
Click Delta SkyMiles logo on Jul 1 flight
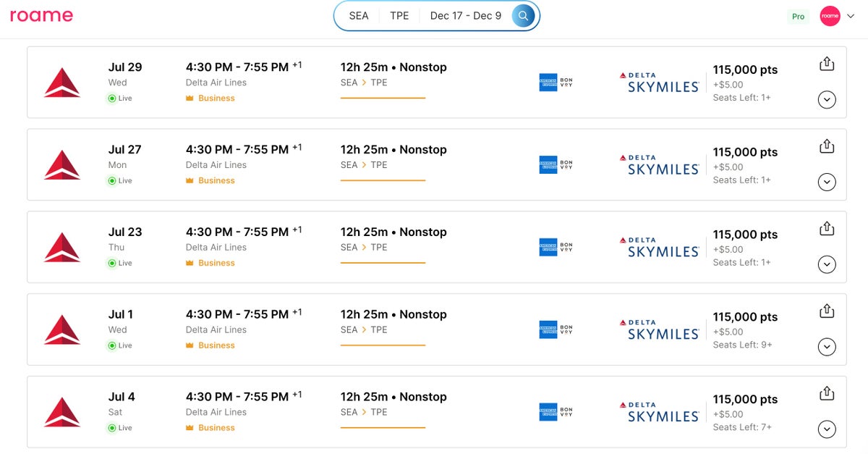[x=659, y=330]
